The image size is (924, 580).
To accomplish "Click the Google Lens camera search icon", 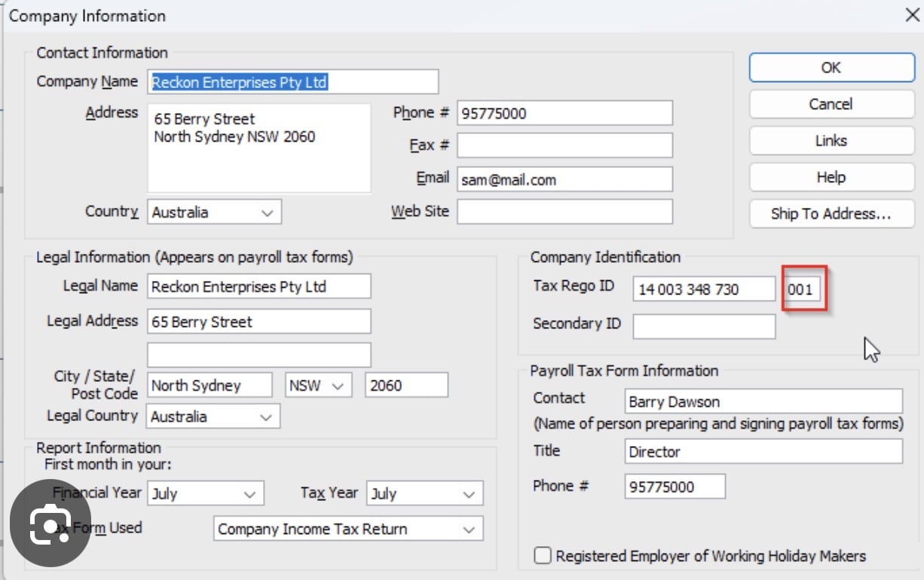I will point(50,524).
